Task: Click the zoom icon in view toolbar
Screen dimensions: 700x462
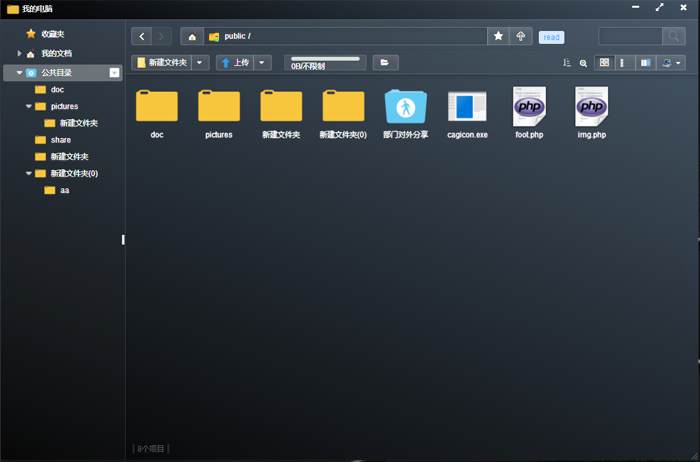Action: pyautogui.click(x=583, y=62)
